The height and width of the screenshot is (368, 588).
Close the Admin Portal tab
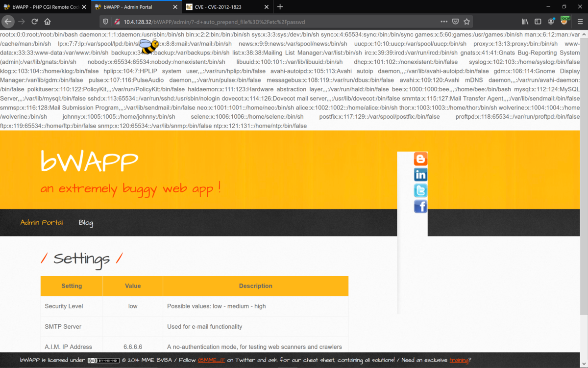174,7
